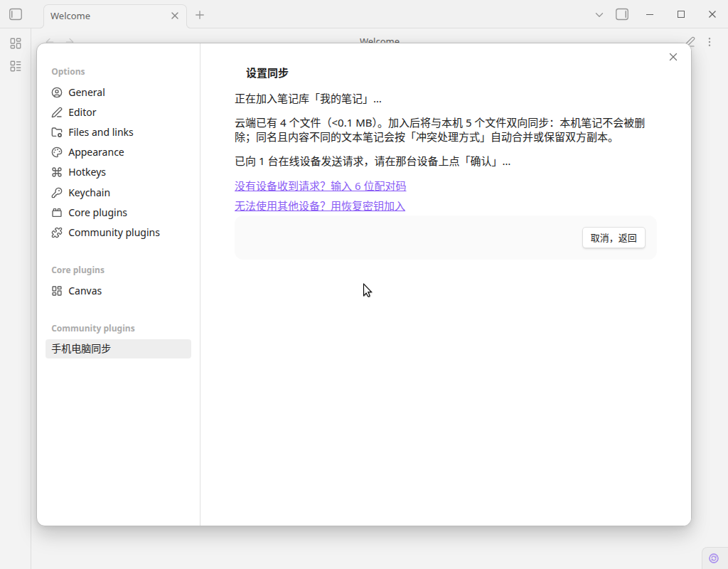Screen dimensions: 728x569
Task: Click the Community plugins puzzle icon
Action: click(57, 233)
